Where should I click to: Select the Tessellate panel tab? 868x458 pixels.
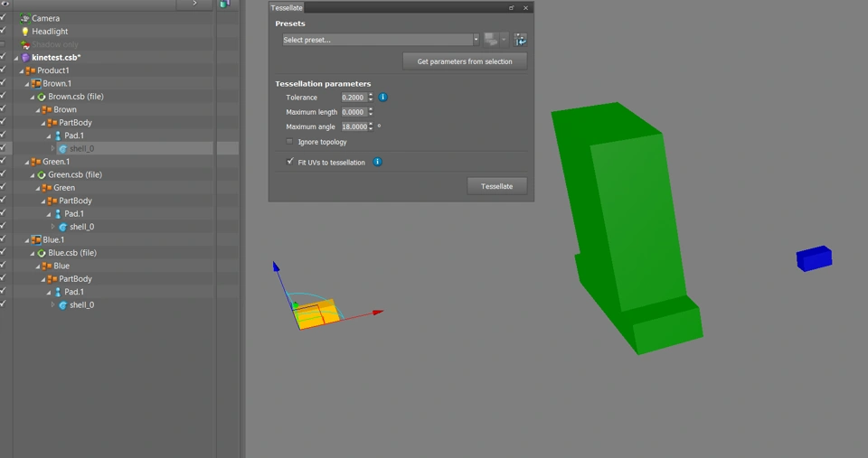tap(287, 8)
